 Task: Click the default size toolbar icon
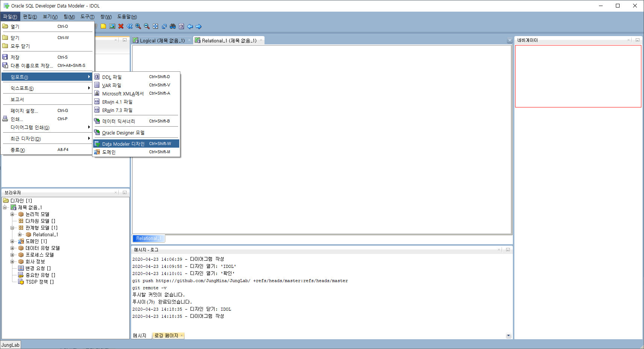[x=164, y=26]
